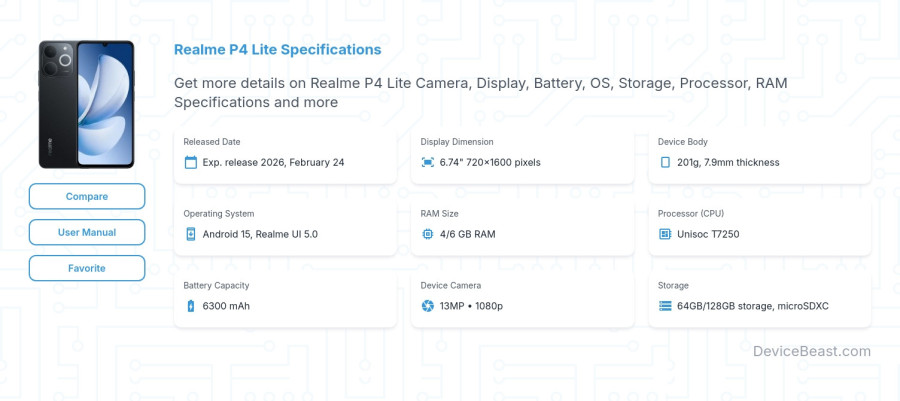Screen dimensions: 900x401
Task: Click the battery icon beside 6300 mAh
Action: (x=191, y=306)
